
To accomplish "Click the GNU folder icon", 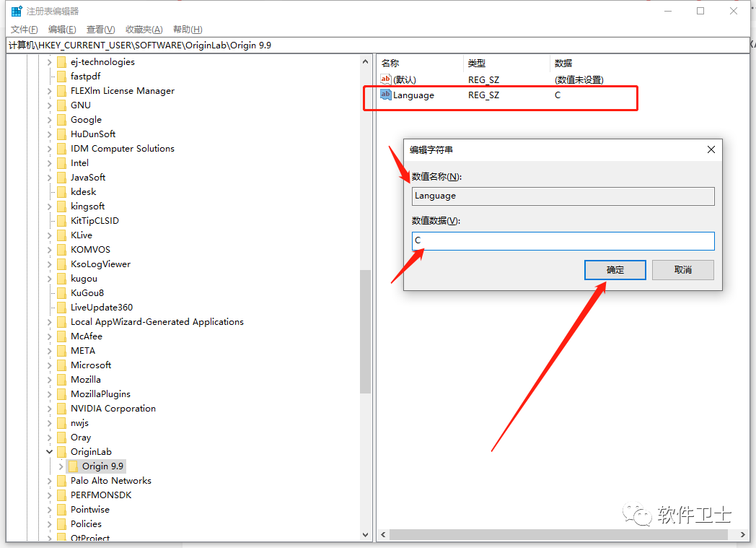I will click(x=62, y=105).
